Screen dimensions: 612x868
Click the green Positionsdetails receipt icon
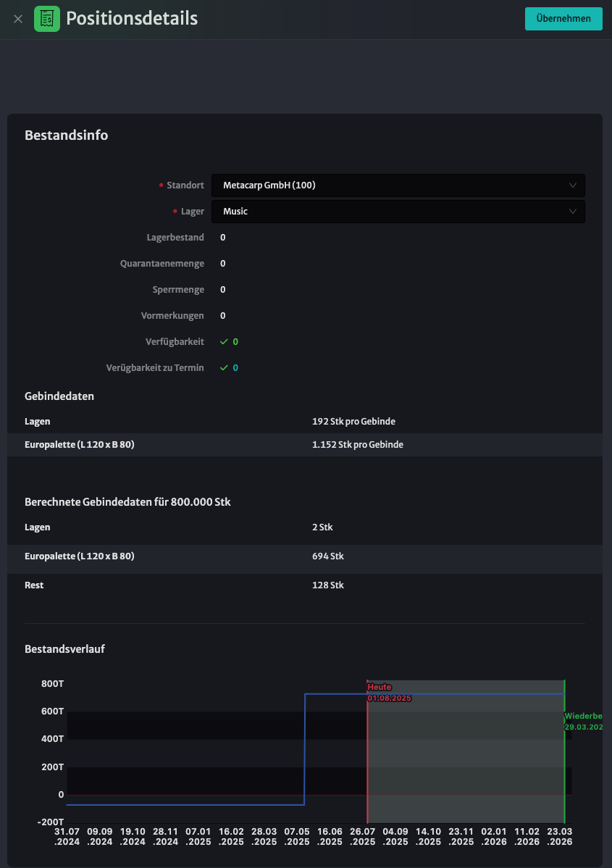47,19
